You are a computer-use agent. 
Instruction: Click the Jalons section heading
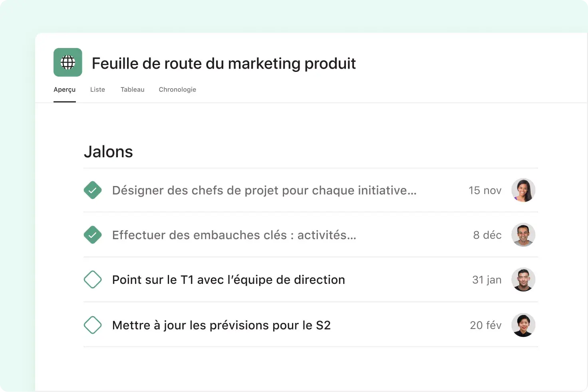pyautogui.click(x=108, y=152)
